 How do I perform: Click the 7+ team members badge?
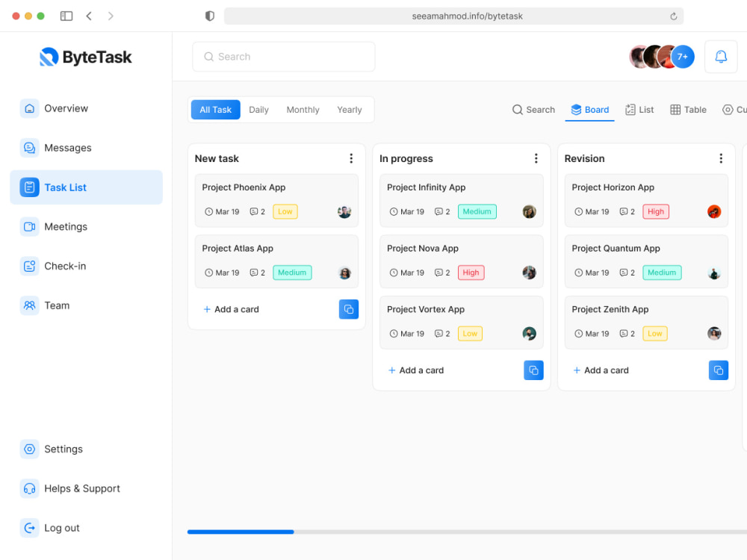[683, 57]
